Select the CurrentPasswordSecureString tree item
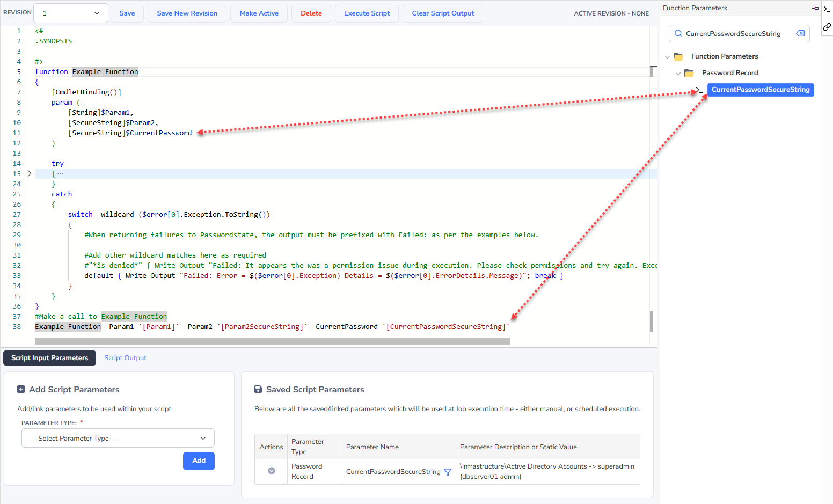This screenshot has width=833, height=504. coord(760,90)
